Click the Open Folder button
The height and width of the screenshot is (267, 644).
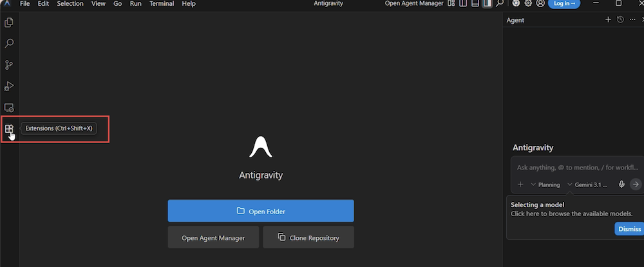point(260,211)
